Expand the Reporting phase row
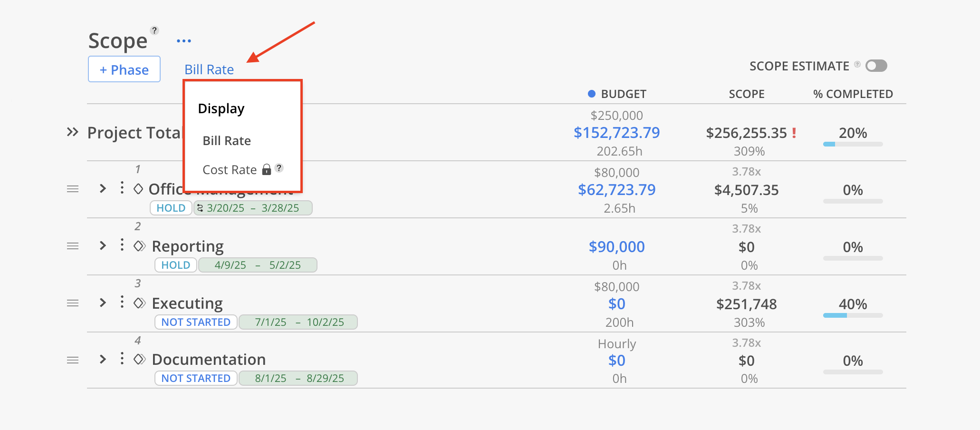Viewport: 980px width, 430px height. (103, 245)
